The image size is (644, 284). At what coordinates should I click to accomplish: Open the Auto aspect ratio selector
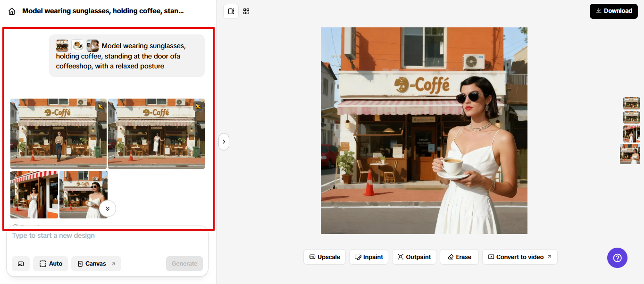(50, 264)
